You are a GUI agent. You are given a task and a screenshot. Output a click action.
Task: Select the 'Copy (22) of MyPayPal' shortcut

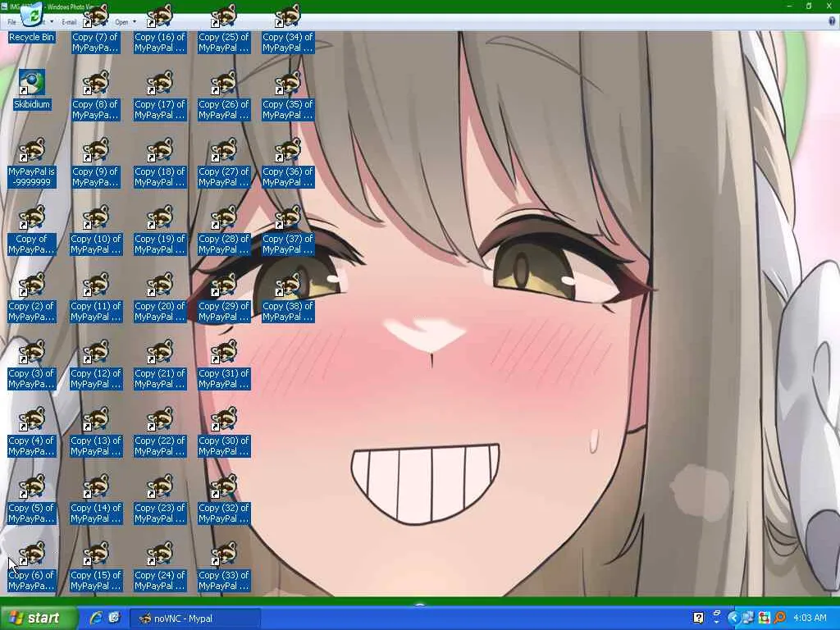160,431
